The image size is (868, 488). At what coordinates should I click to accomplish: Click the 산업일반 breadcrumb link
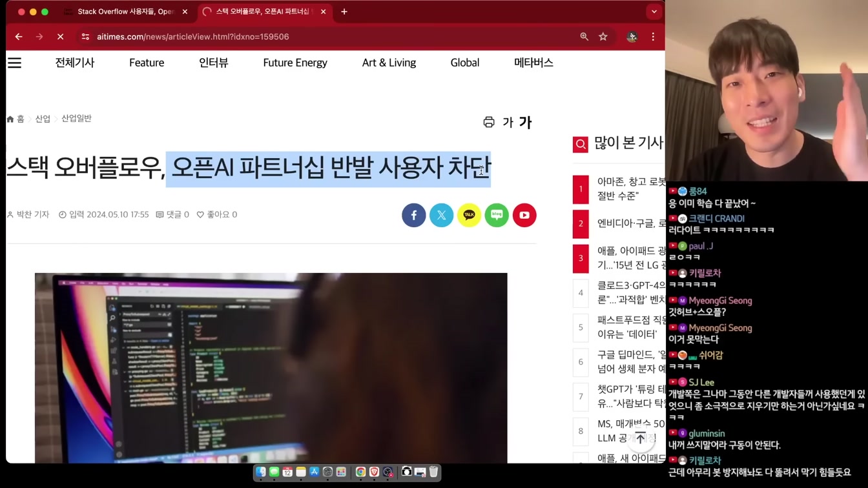click(76, 119)
